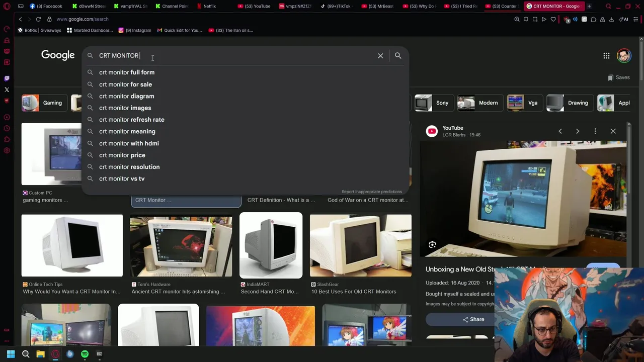644x362 pixels.
Task: Open the Google account profile avatar
Action: 624,56
